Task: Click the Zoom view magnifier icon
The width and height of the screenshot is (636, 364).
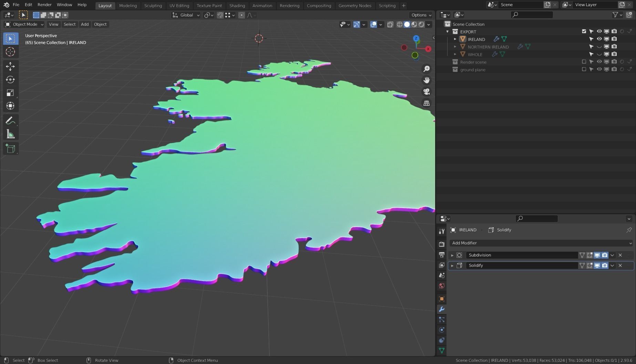Action: coord(427,69)
